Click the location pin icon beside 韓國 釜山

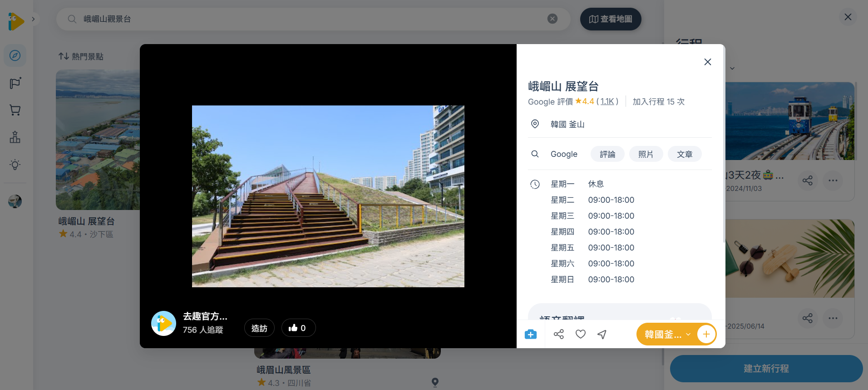[535, 124]
